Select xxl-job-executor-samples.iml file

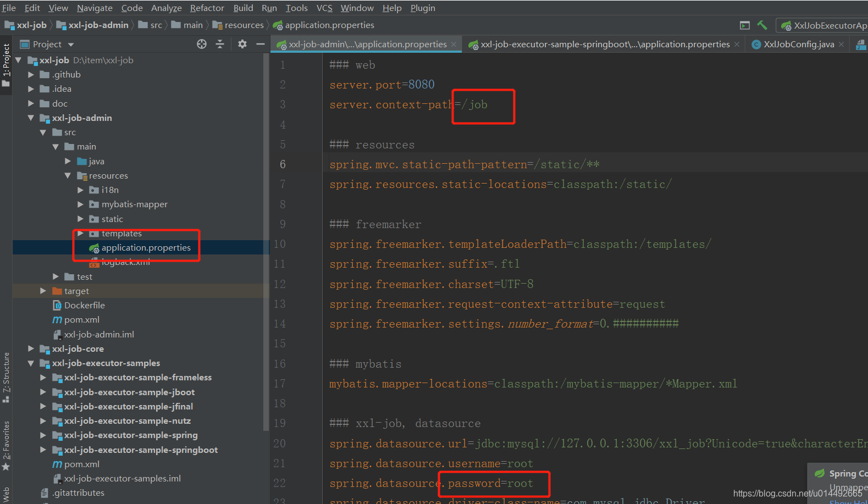[122, 479]
